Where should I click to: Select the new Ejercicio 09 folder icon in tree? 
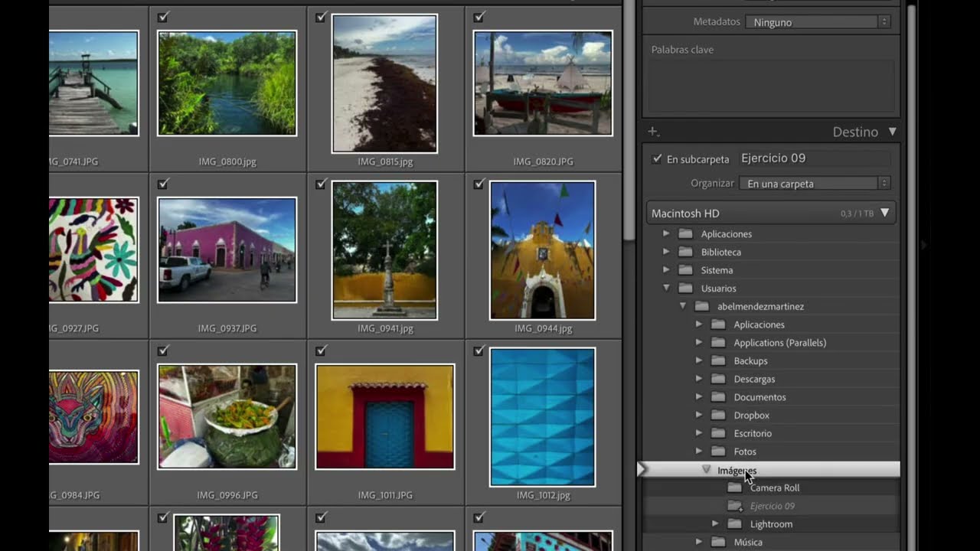click(735, 506)
